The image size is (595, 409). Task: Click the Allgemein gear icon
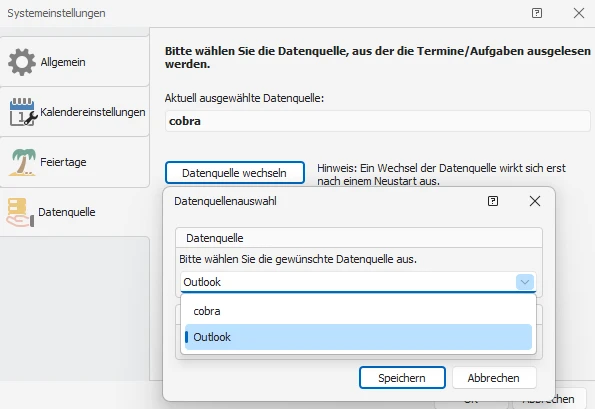[22, 62]
